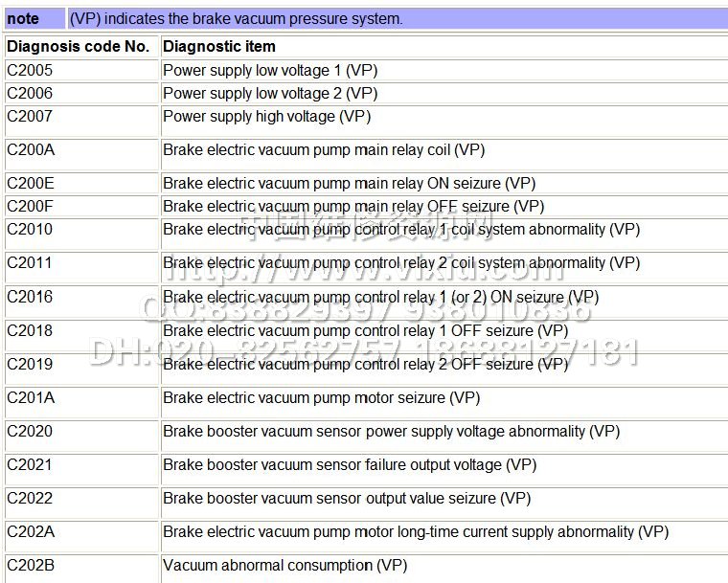Select the C200E code cell
The width and height of the screenshot is (728, 583).
coord(31,183)
